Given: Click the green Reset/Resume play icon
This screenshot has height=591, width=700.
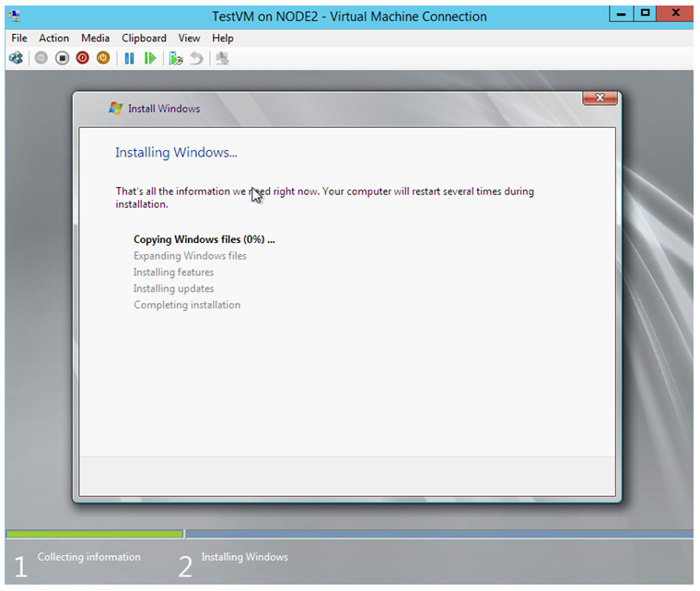Looking at the screenshot, I should click(150, 58).
